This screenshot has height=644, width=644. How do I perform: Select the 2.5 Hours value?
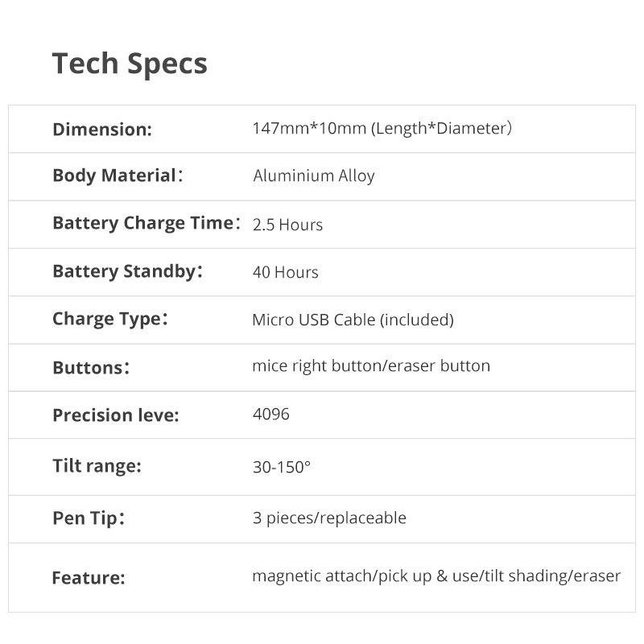click(x=287, y=225)
